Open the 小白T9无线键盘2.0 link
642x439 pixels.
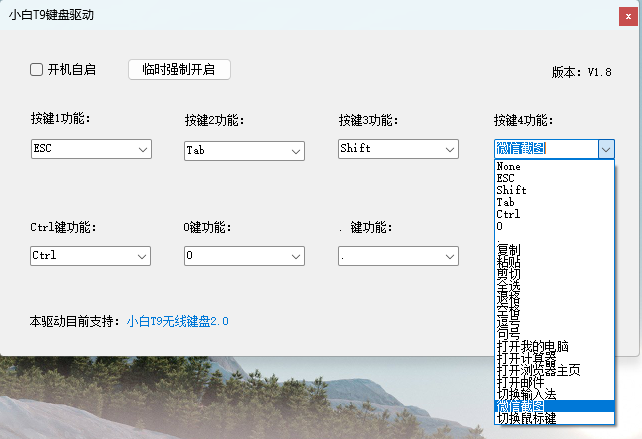[x=178, y=321]
